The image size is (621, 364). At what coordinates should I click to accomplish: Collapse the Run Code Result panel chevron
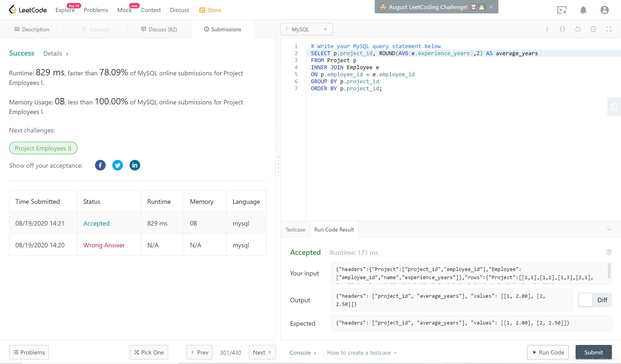click(x=609, y=229)
